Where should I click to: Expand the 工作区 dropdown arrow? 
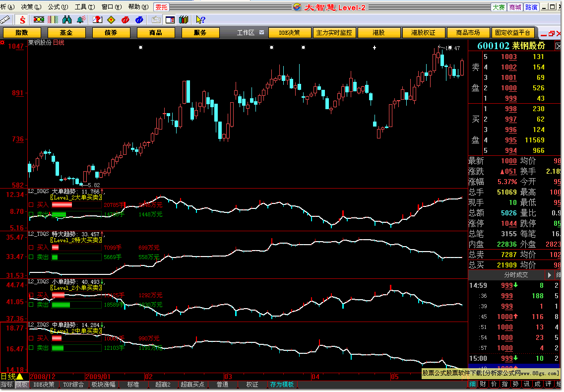(x=261, y=32)
